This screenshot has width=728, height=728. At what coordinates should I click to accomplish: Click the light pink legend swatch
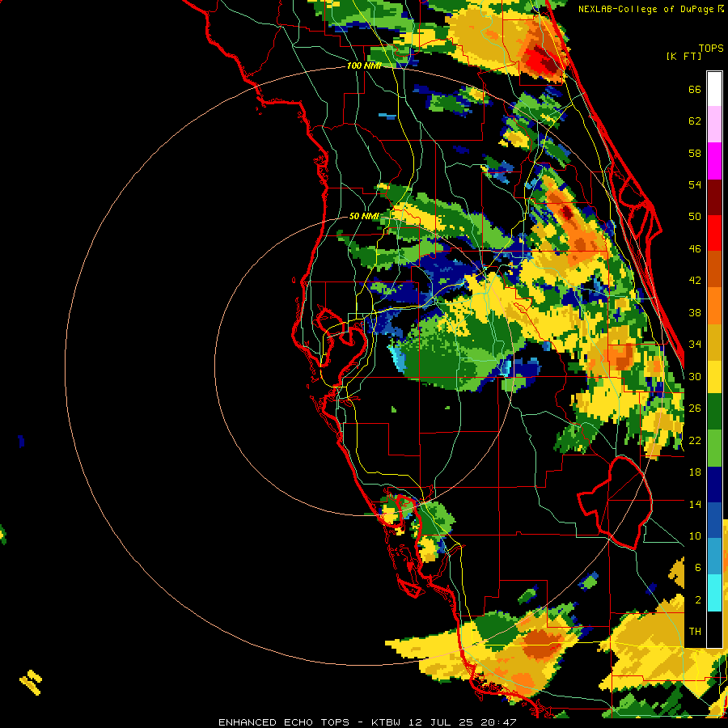(714, 125)
